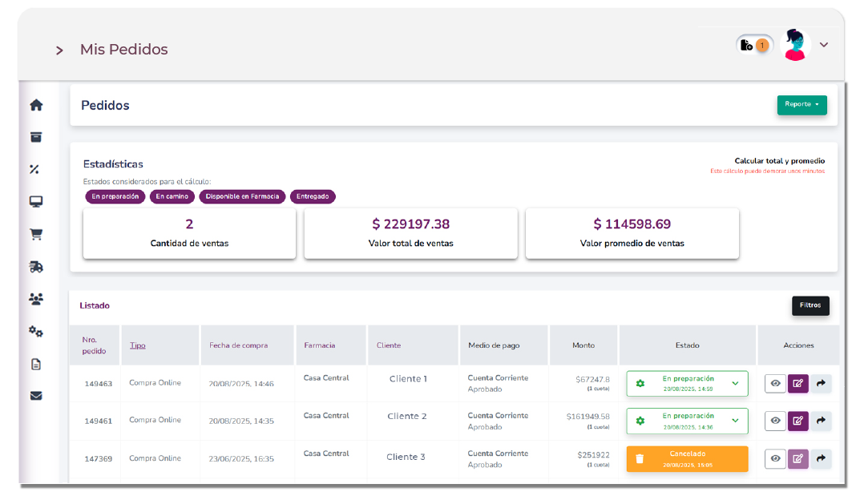Toggle the "Entregado" status filter pill
Viewport: 860px width, 504px height.
coord(313,196)
